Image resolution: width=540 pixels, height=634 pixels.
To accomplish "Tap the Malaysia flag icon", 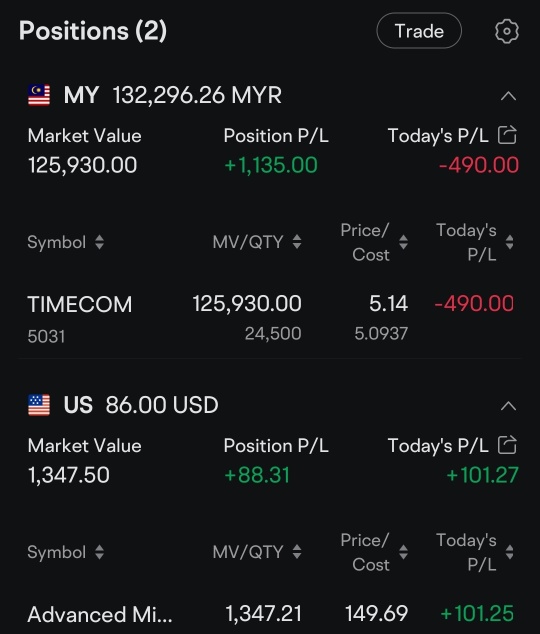I will (x=39, y=95).
